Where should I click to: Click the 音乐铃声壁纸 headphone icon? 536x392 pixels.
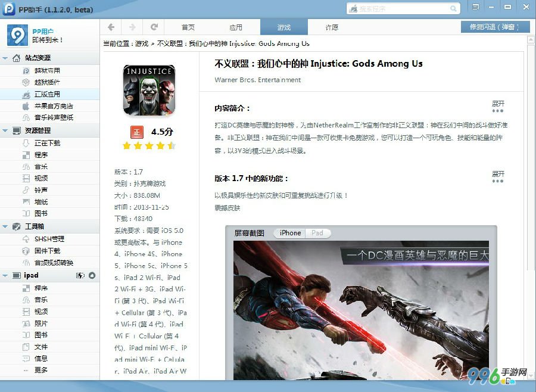26,117
